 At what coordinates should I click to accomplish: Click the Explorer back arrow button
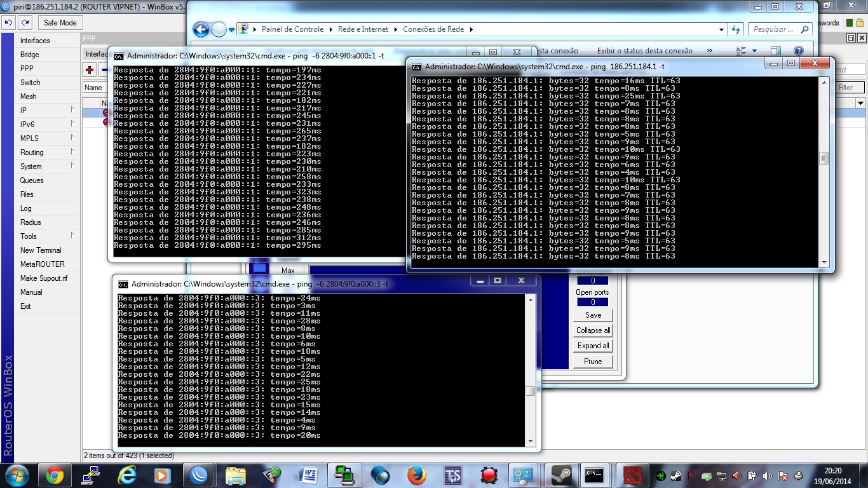(201, 29)
